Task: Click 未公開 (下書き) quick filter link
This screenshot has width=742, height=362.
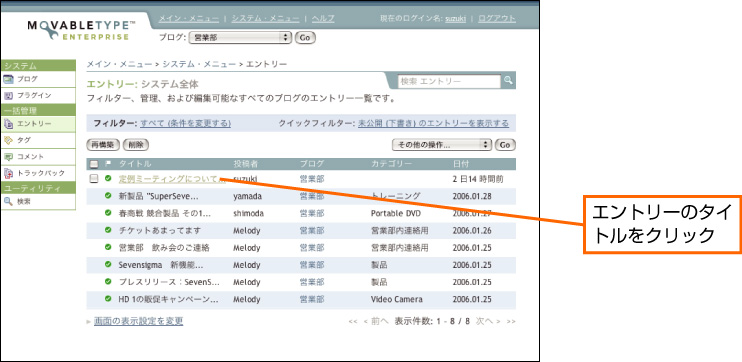Action: coord(433,124)
